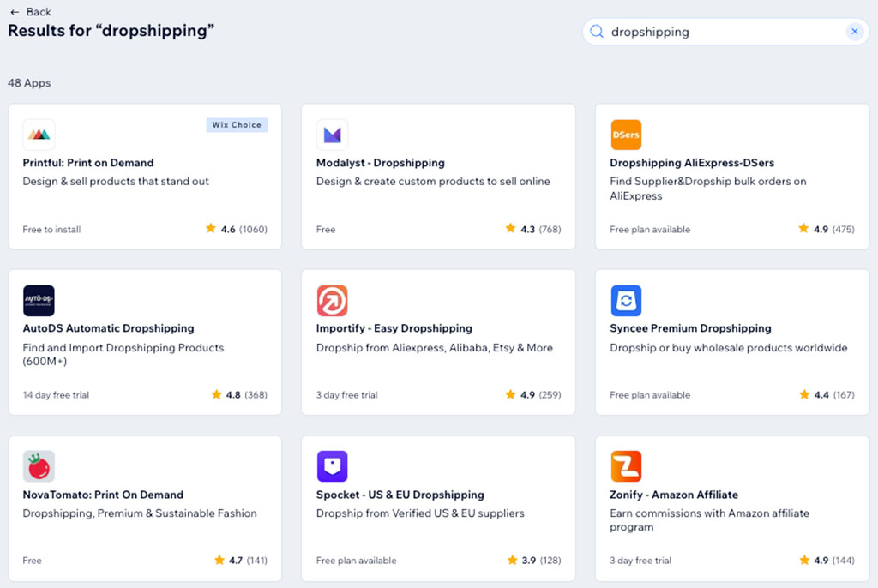Click the star beside NovaTomato's 4.7 rating
This screenshot has height=588, width=878.
coord(219,560)
